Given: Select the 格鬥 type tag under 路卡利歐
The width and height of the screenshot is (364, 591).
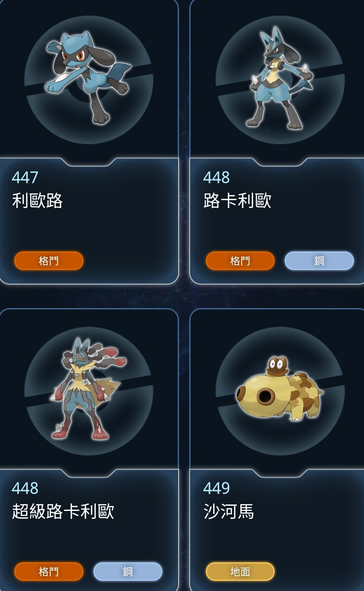Looking at the screenshot, I should click(x=240, y=261).
